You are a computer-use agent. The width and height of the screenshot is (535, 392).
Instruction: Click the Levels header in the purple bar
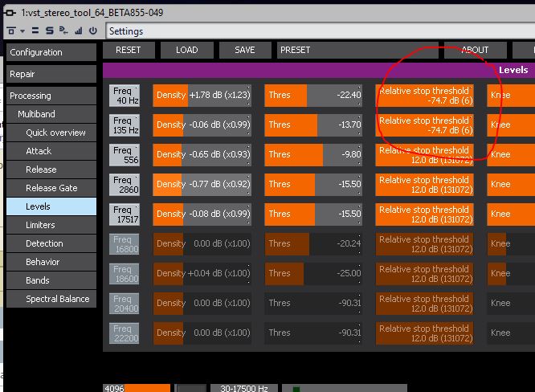[513, 70]
